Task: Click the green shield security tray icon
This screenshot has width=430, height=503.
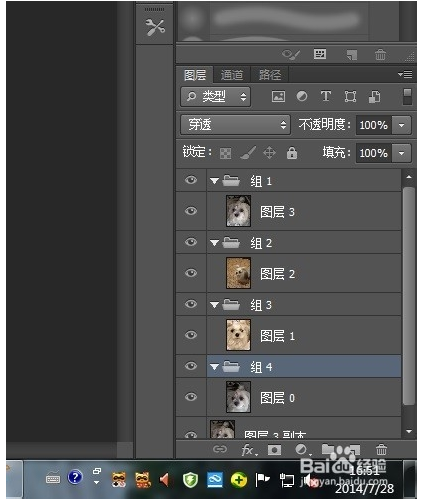Action: click(x=190, y=480)
